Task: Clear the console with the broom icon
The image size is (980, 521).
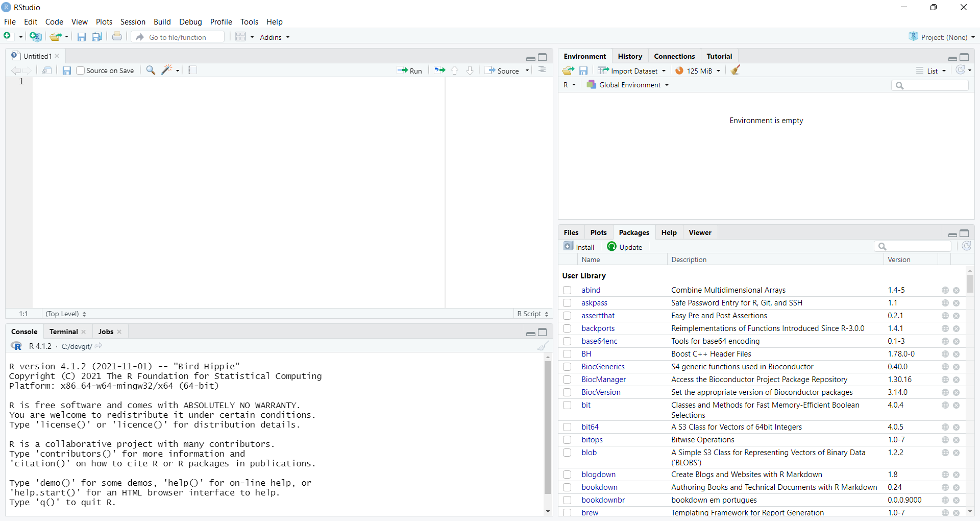Action: tap(543, 346)
